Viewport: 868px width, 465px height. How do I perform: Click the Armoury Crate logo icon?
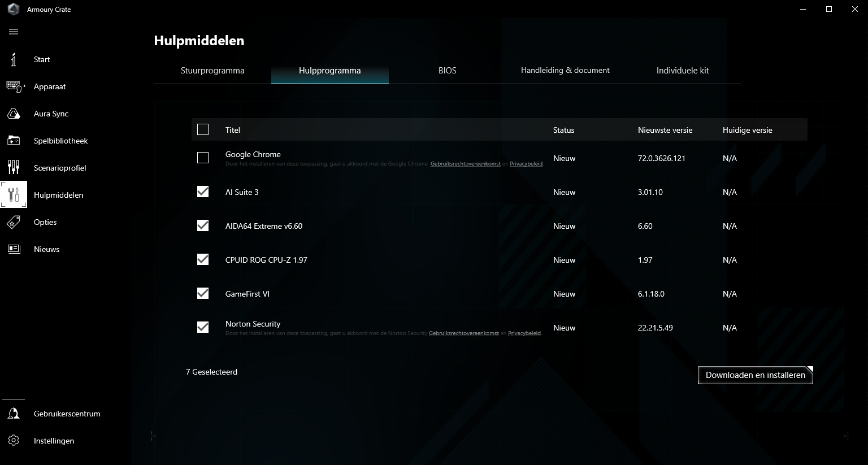[13, 9]
